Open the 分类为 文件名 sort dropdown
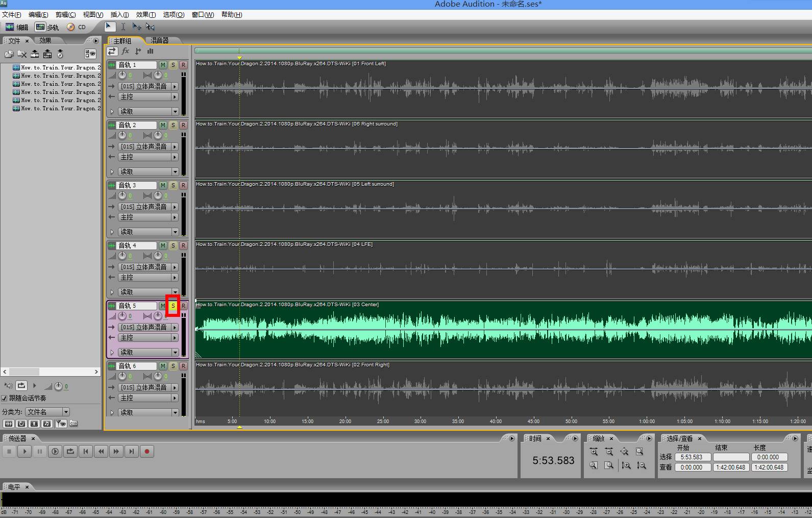The height and width of the screenshot is (518, 812). [47, 412]
